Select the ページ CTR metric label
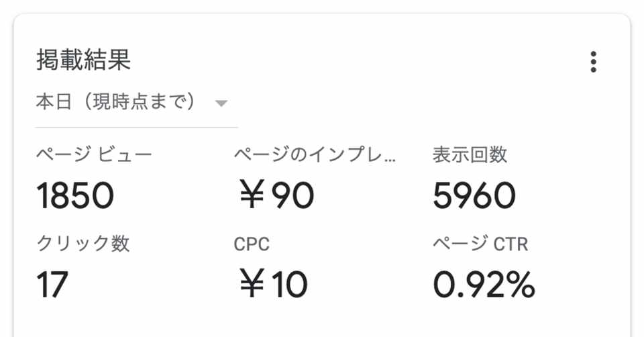 (480, 244)
